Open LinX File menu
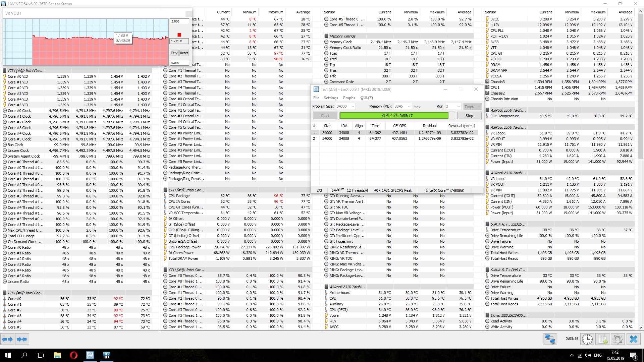The image size is (644, 362). point(316,98)
